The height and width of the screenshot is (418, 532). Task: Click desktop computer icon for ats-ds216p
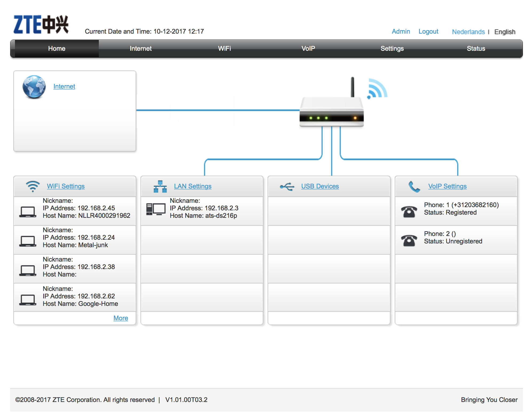[156, 209]
